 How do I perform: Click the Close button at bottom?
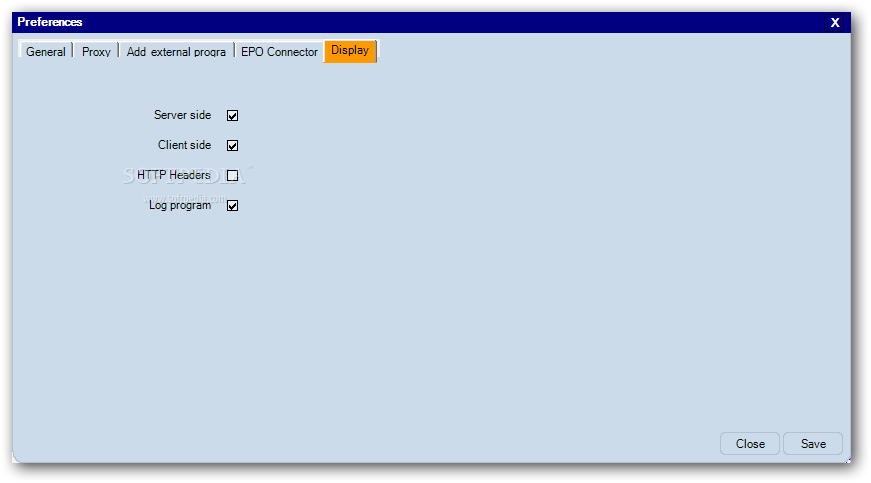point(750,444)
